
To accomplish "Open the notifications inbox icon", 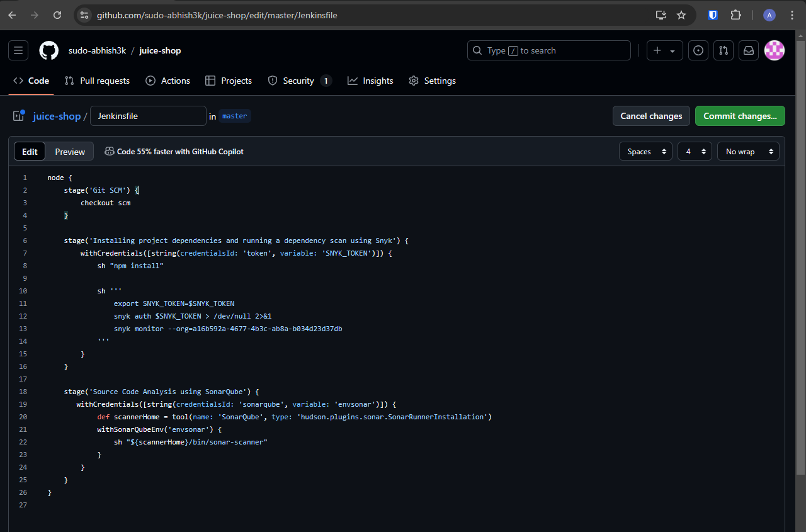I will pos(749,50).
